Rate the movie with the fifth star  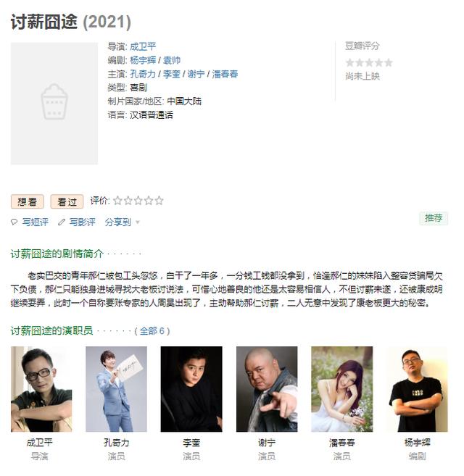point(159,201)
